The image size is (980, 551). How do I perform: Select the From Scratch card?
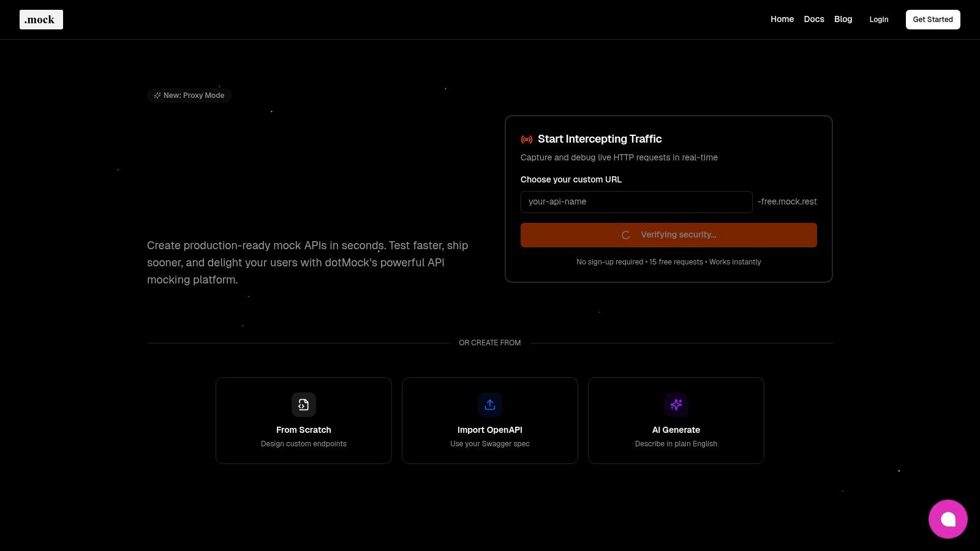[x=304, y=420]
